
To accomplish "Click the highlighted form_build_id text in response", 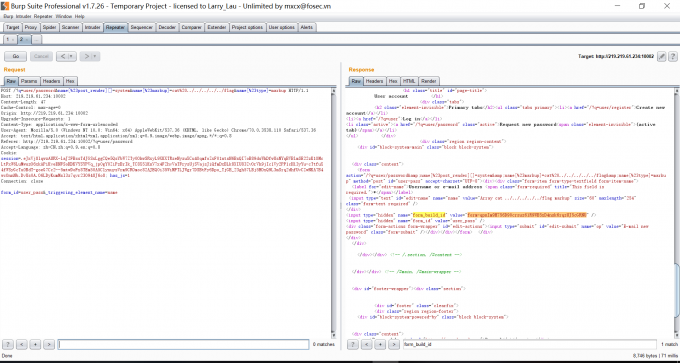I will click(429, 215).
